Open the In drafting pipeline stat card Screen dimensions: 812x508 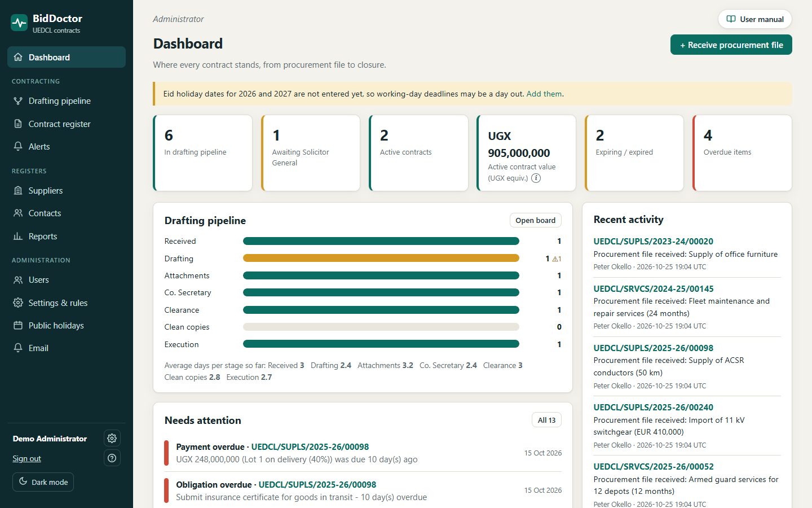(202, 153)
